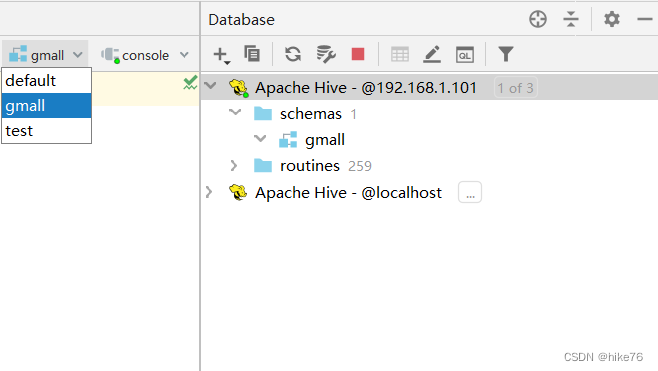The image size is (658, 371).
Task: Click the New (plus) data source icon
Action: [221, 55]
